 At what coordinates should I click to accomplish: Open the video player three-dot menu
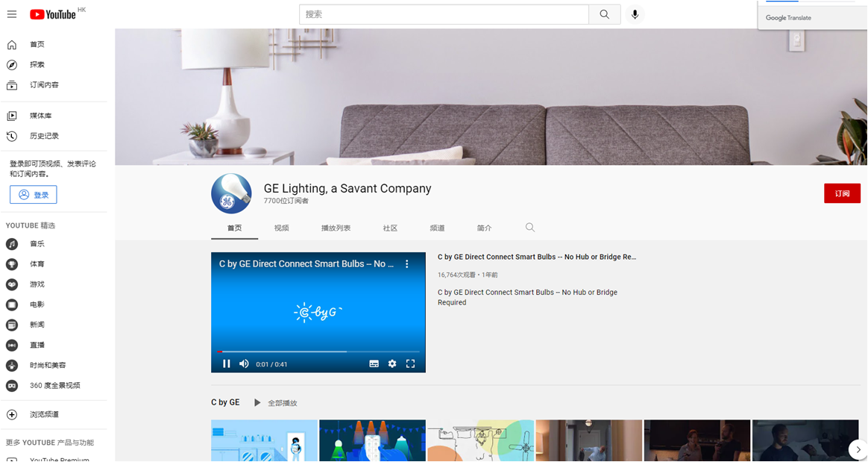tap(407, 263)
